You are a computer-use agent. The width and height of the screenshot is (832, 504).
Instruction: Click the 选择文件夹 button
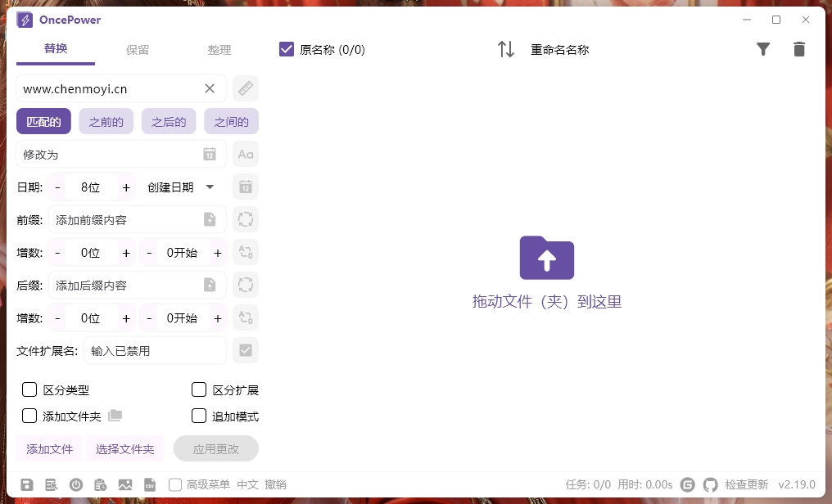pyautogui.click(x=124, y=448)
